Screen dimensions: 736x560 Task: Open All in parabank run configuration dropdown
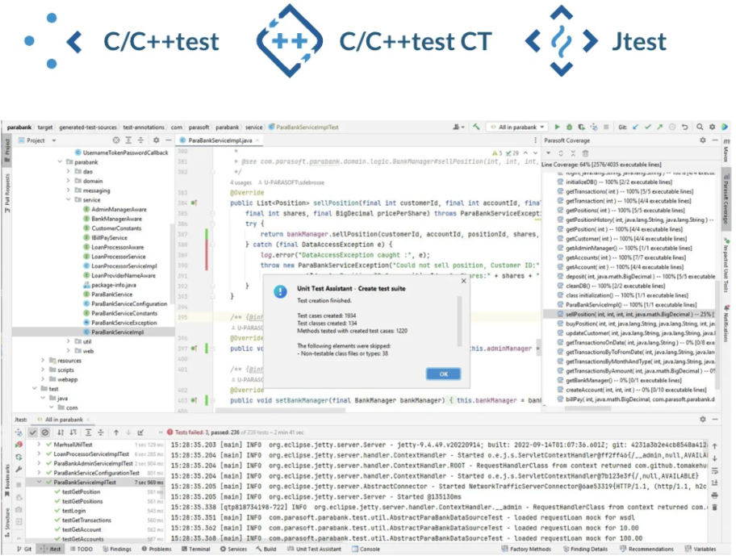518,127
